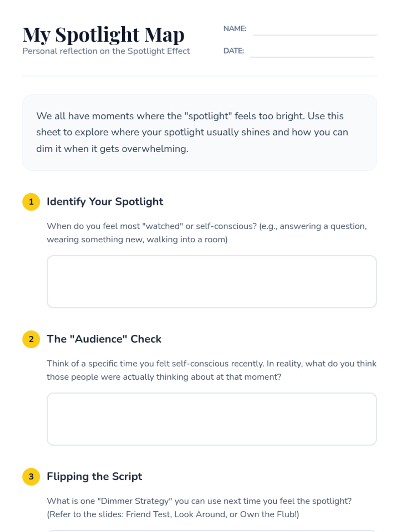Click the yellow number 3 badge
The width and height of the screenshot is (399, 532).
(31, 476)
